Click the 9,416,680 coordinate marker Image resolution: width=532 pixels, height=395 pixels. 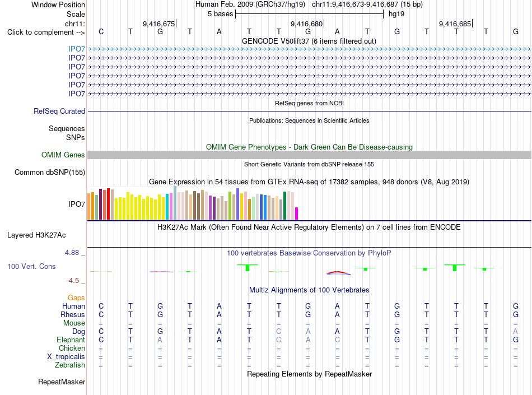307,24
